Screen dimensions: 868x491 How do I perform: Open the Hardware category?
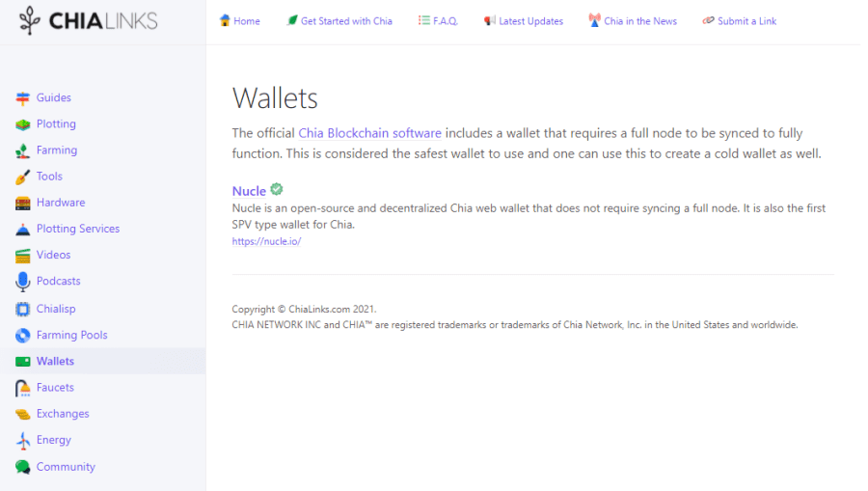click(x=61, y=203)
